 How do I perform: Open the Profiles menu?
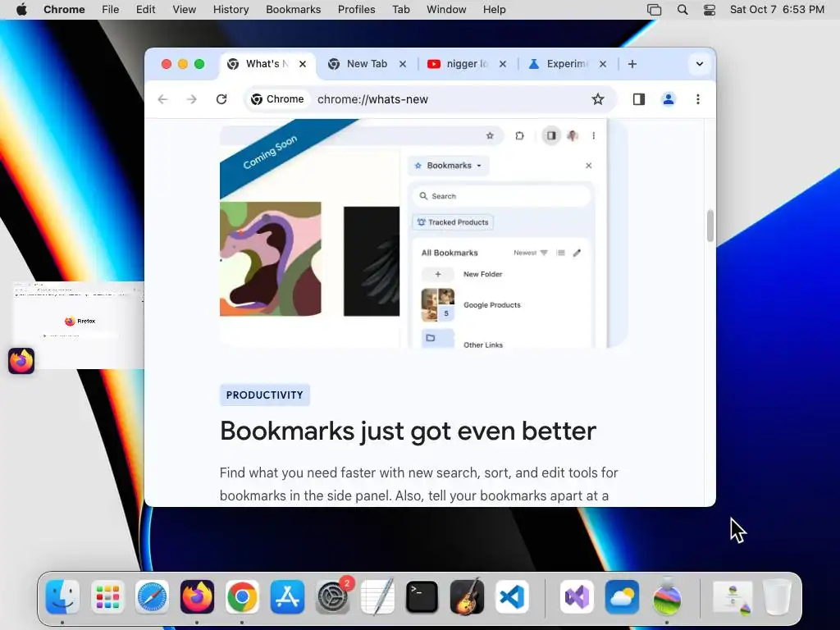click(x=356, y=10)
